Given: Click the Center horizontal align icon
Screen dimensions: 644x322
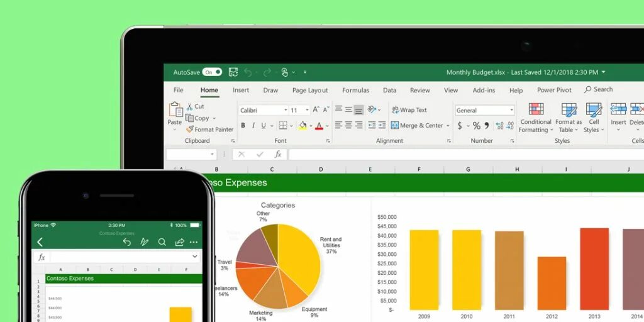Looking at the screenshot, I should click(x=348, y=125).
